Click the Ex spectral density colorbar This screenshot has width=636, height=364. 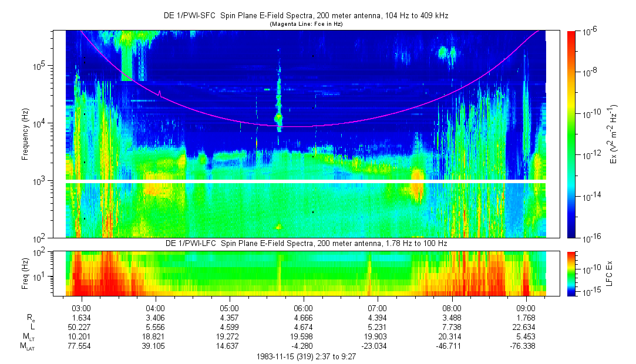571,134
